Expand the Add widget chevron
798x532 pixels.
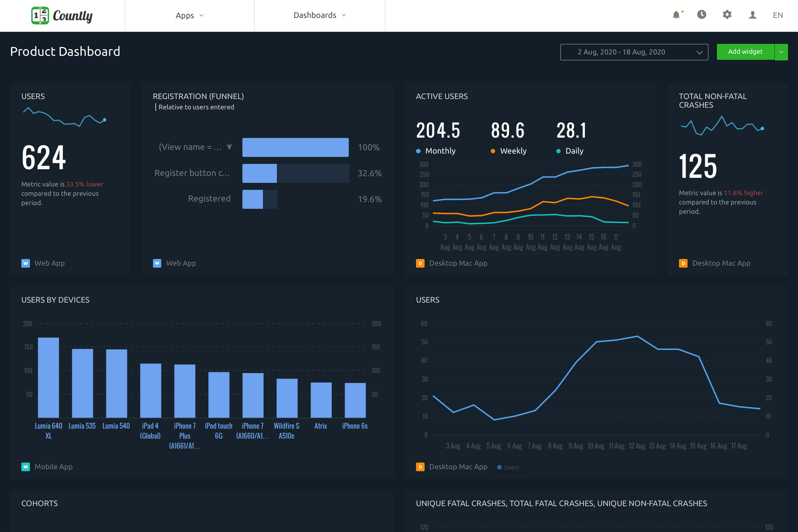click(782, 52)
